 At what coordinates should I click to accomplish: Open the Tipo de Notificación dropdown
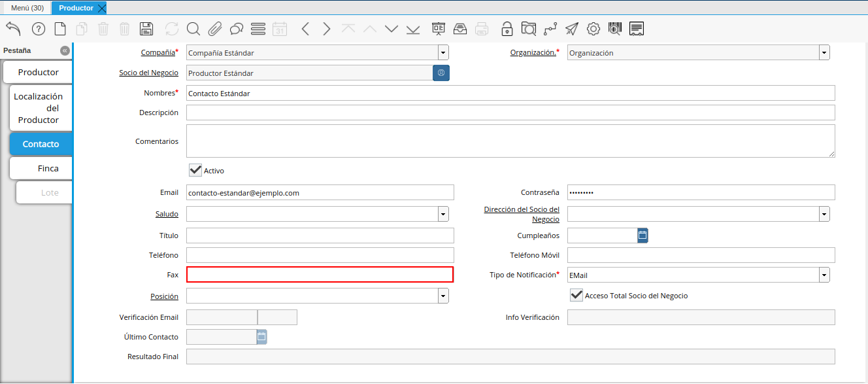coord(824,275)
